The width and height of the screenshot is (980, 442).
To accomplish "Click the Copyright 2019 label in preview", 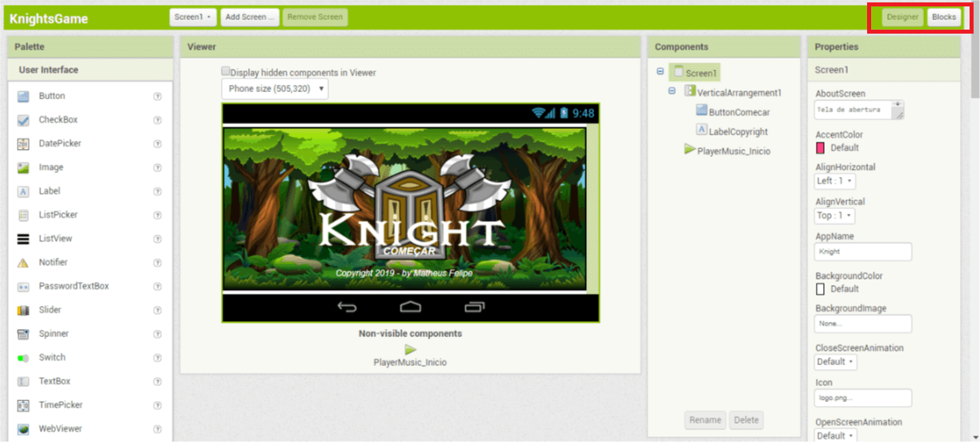I will pyautogui.click(x=404, y=273).
